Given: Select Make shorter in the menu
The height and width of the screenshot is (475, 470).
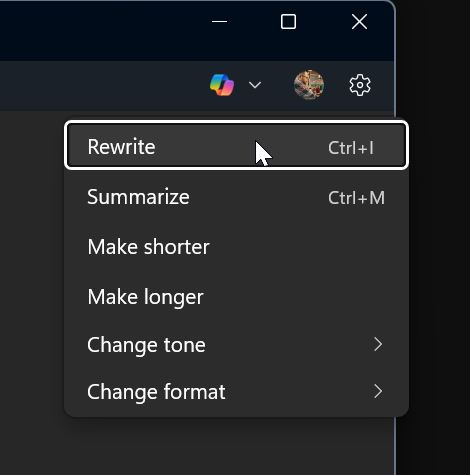Looking at the screenshot, I should (236, 247).
